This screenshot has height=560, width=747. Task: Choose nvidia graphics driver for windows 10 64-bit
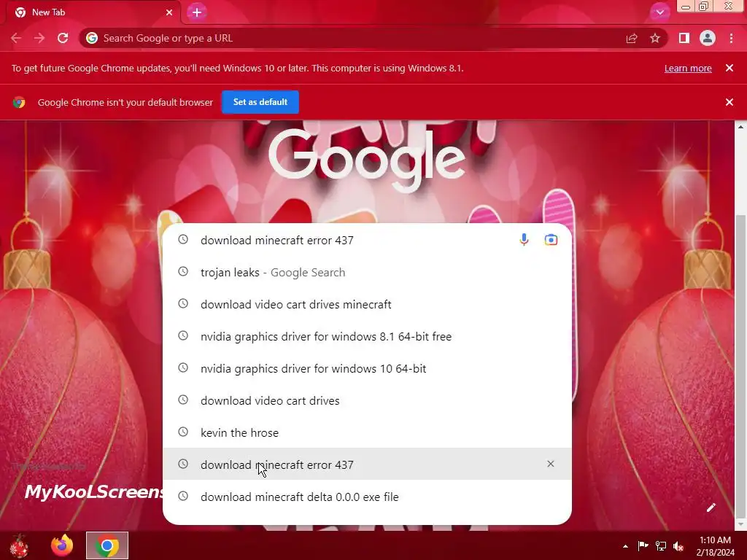coord(367,368)
